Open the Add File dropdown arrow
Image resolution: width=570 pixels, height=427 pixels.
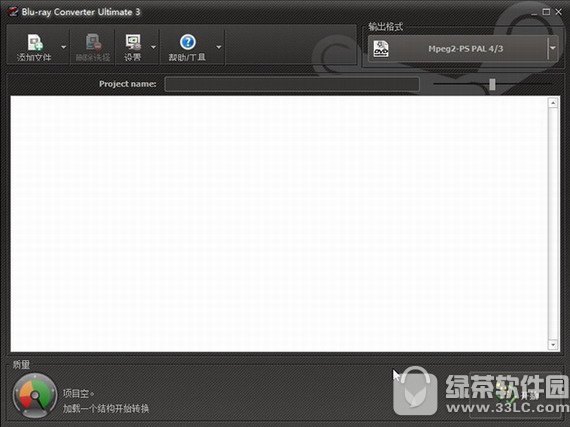[64, 47]
